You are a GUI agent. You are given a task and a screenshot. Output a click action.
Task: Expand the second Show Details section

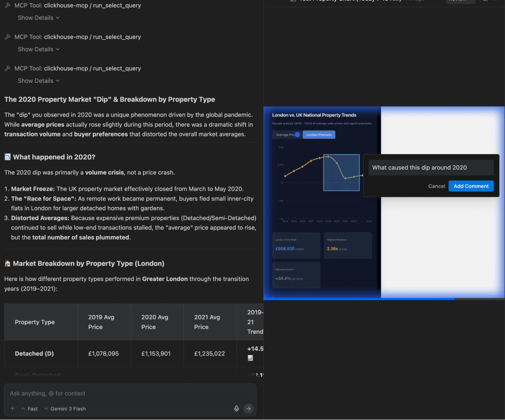[x=39, y=49]
